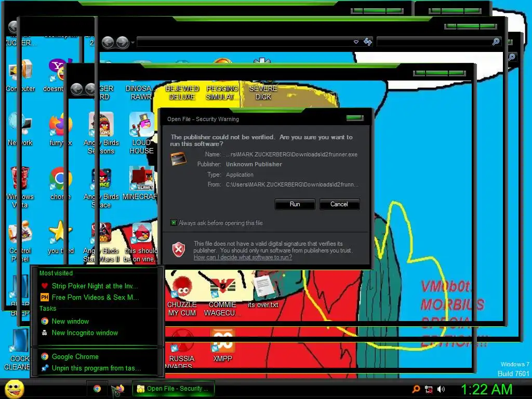Click the explorer search box
Viewport: 532px width, 399px height.
coord(438,42)
